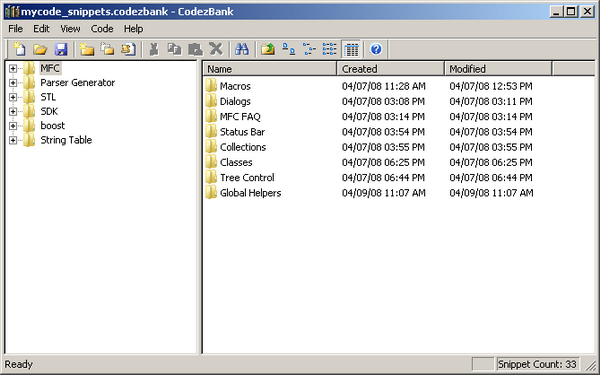Click the Cut scissors icon
600x375 pixels.
click(154, 49)
